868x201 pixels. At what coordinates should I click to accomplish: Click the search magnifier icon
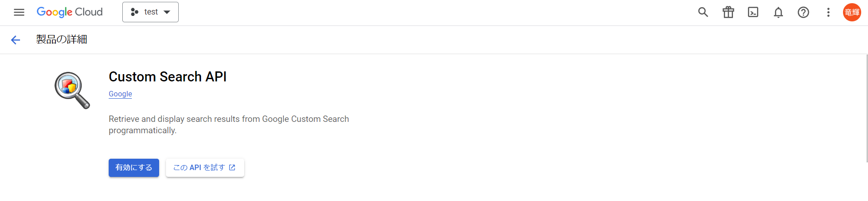click(x=703, y=12)
